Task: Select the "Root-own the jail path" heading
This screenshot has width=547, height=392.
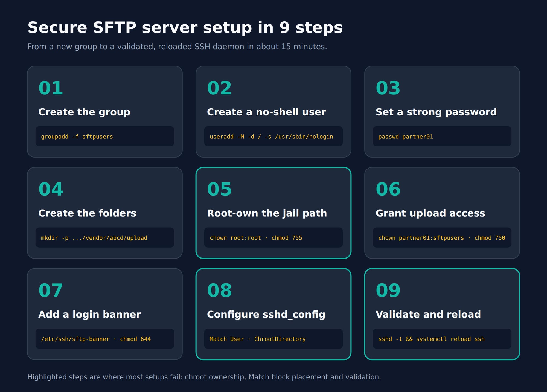Action: click(267, 213)
